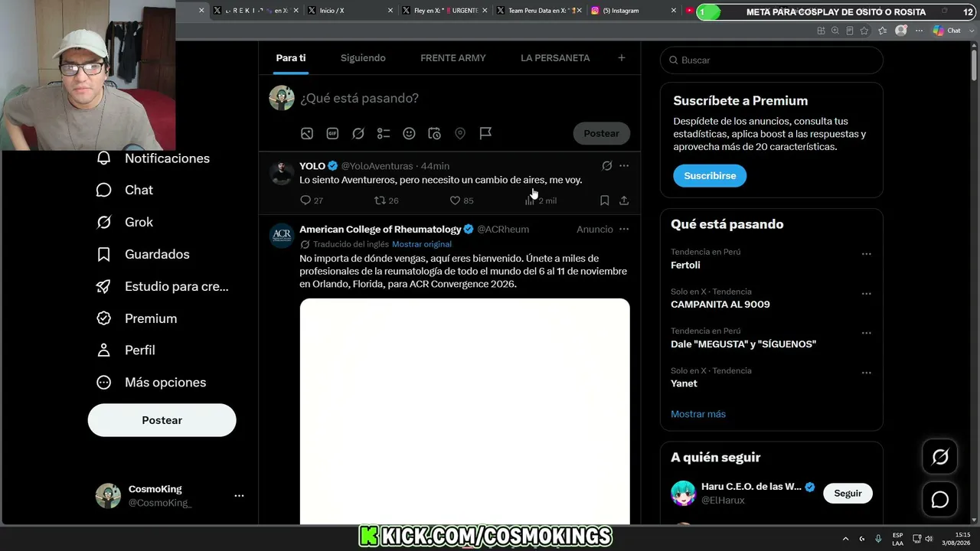The width and height of the screenshot is (980, 551).
Task: Add an image to the post composer
Action: coord(307,133)
